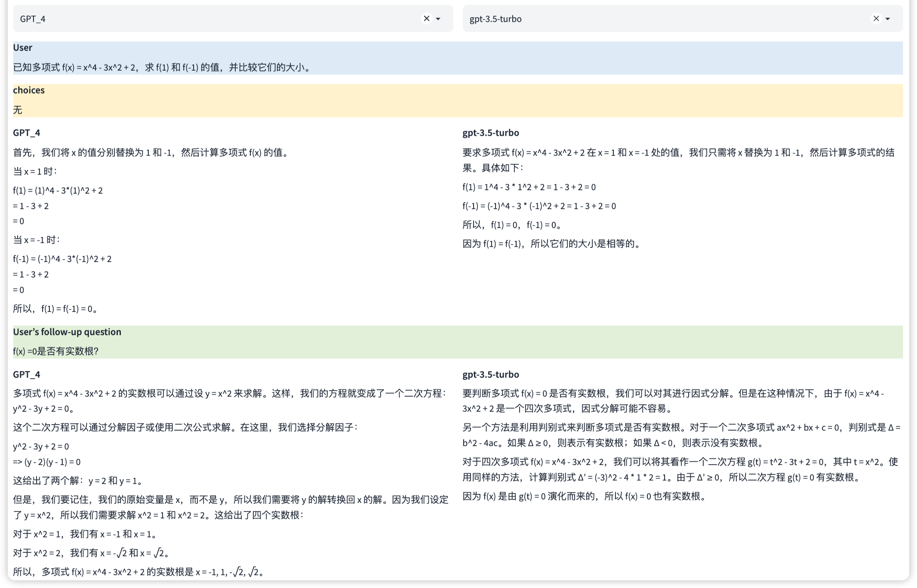Click GPT_4's line '所以, f(1) = f(-1) = 0'

click(56, 309)
